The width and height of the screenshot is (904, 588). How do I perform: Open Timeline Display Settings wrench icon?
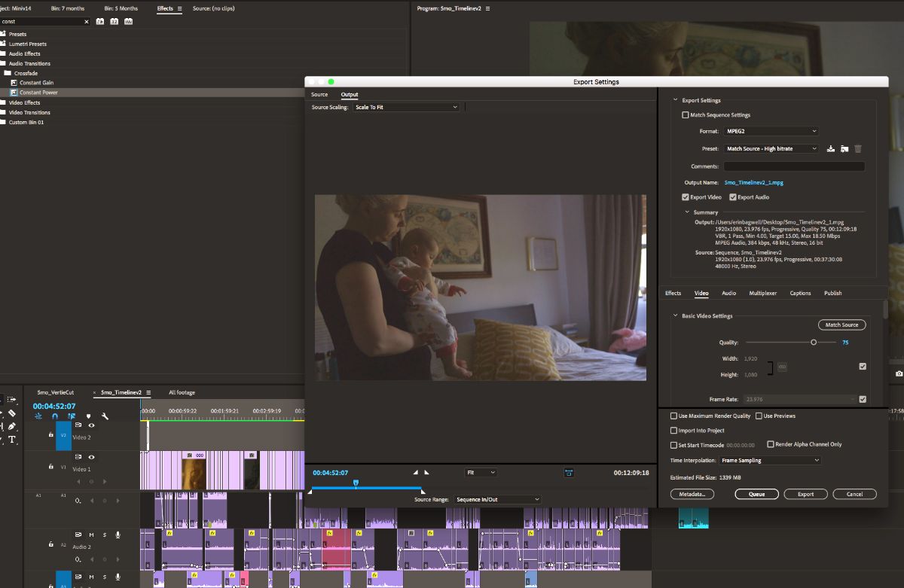click(x=105, y=416)
